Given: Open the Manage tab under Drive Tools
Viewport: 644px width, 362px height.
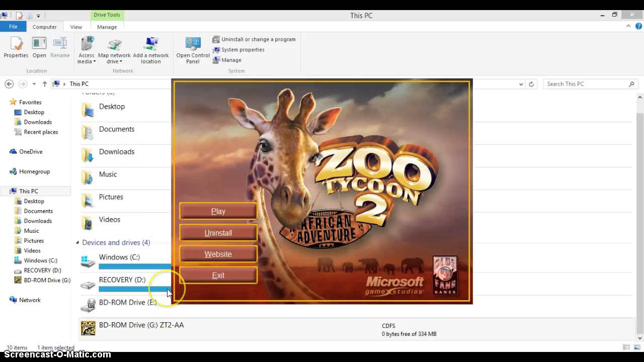Looking at the screenshot, I should coord(107,27).
